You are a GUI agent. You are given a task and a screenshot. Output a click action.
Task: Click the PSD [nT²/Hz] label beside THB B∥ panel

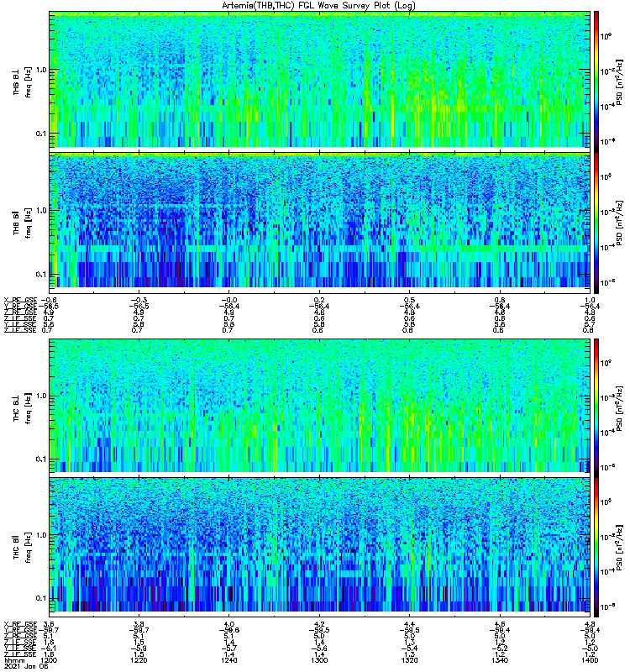click(620, 223)
